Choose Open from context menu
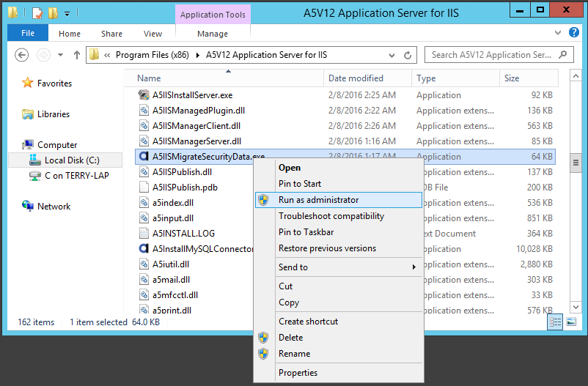The image size is (588, 386). [339, 168]
